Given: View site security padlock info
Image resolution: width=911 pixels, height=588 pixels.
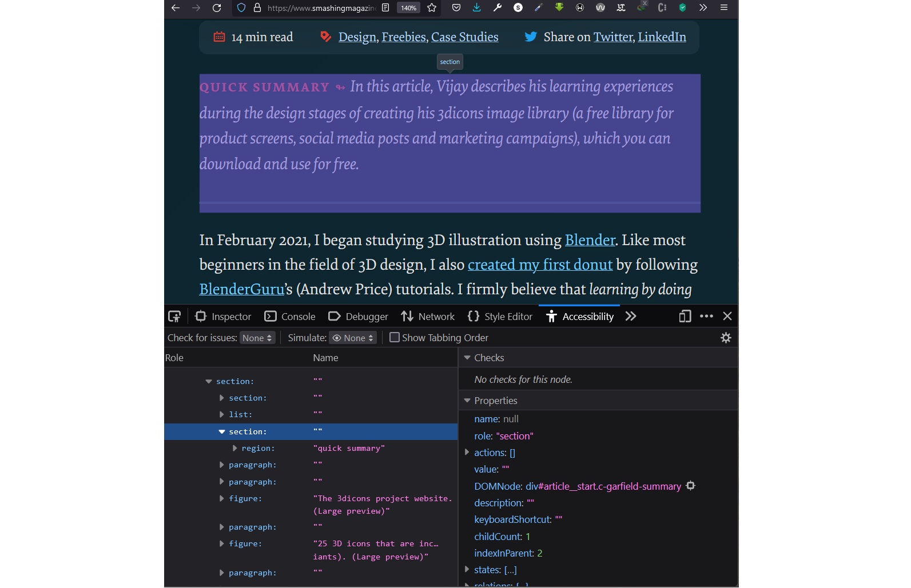Looking at the screenshot, I should pyautogui.click(x=257, y=8).
